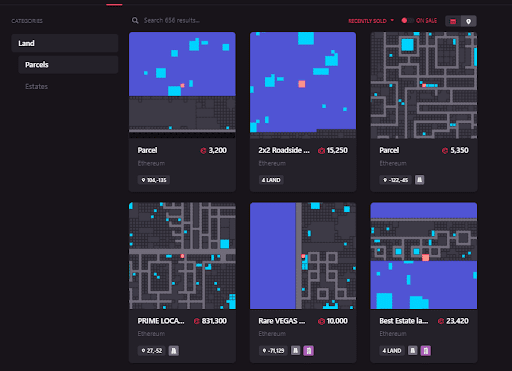Switch to grid view icon
This screenshot has width=512, height=371.
(453, 21)
